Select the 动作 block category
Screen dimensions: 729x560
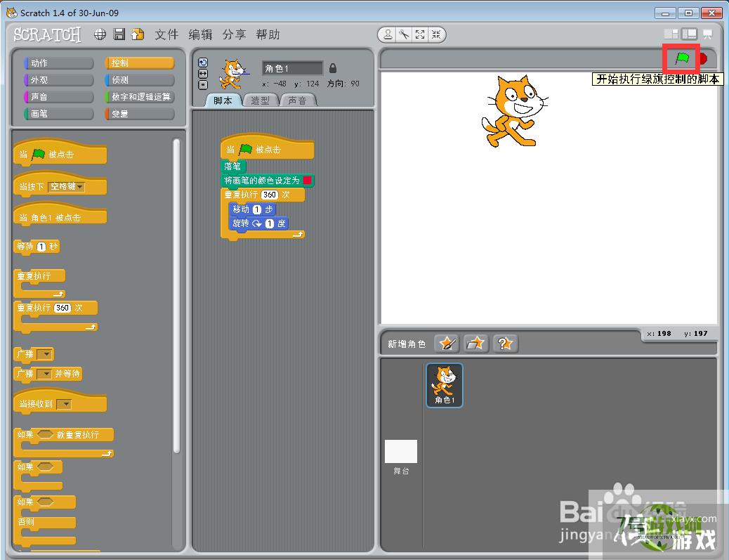pos(58,63)
